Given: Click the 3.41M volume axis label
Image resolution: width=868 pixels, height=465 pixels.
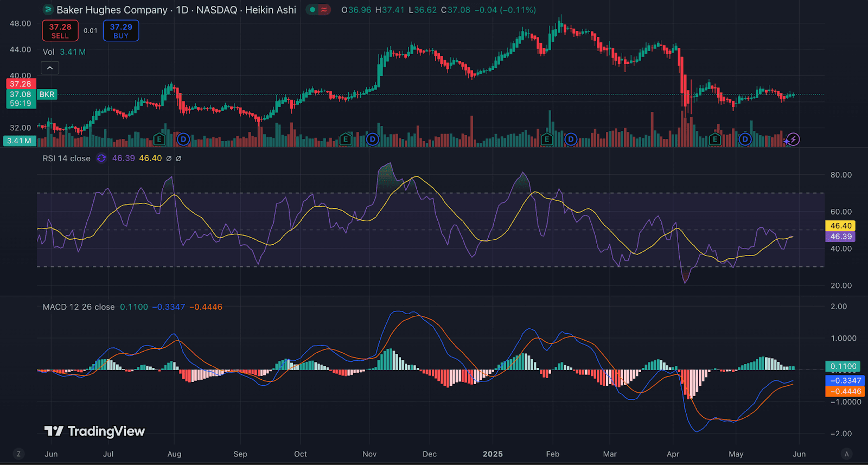Looking at the screenshot, I should point(20,141).
